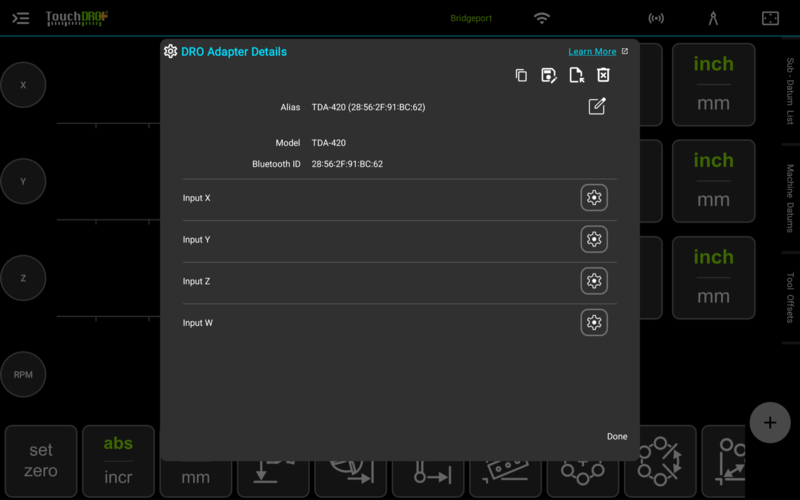Viewport: 800px width, 500px height.
Task: Tap the Wi-Fi connection status icon
Action: (542, 18)
